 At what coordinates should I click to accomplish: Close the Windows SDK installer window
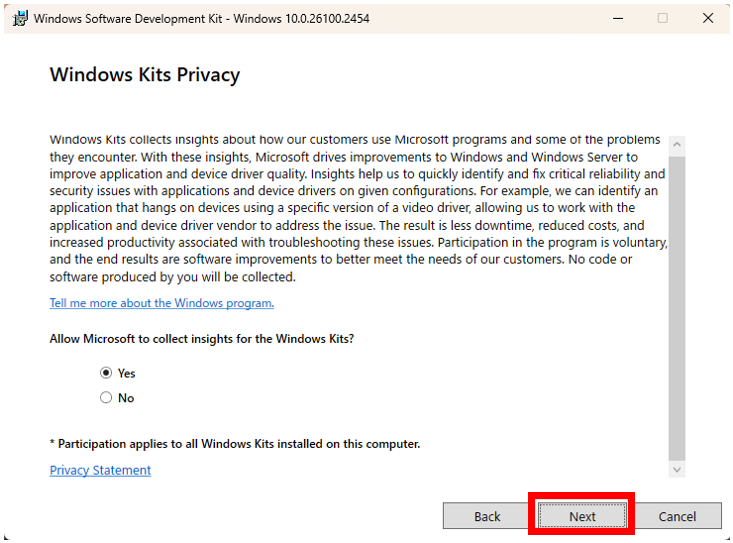point(708,18)
